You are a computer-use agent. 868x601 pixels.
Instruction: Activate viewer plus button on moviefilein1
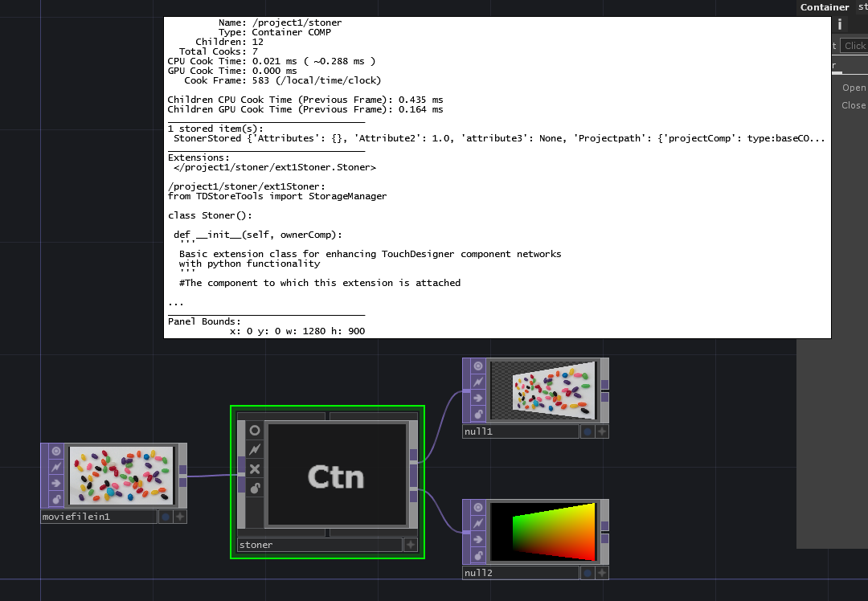(180, 517)
